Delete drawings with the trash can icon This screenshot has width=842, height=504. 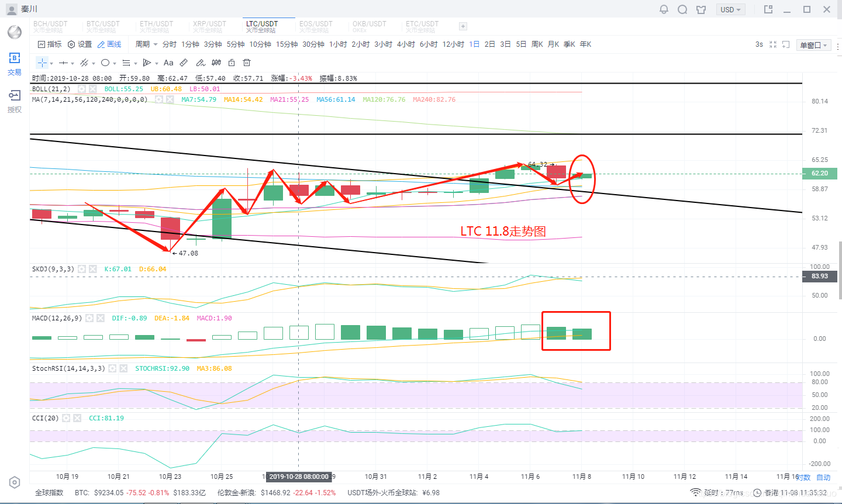point(247,63)
